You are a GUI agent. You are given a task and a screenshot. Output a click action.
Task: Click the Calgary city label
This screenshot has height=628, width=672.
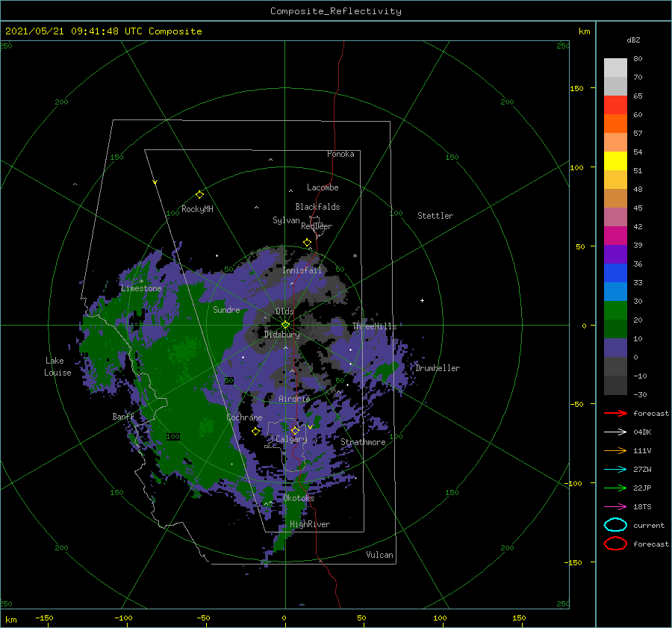coord(291,439)
